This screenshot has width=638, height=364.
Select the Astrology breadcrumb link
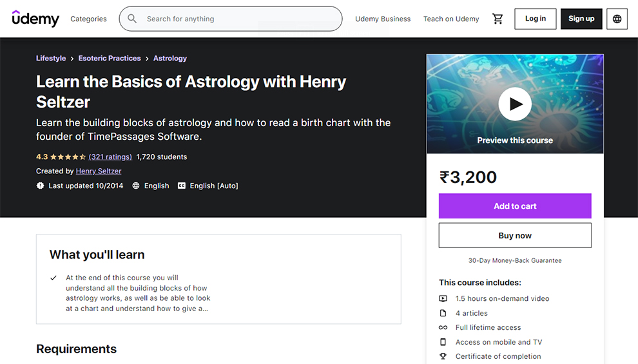[170, 58]
